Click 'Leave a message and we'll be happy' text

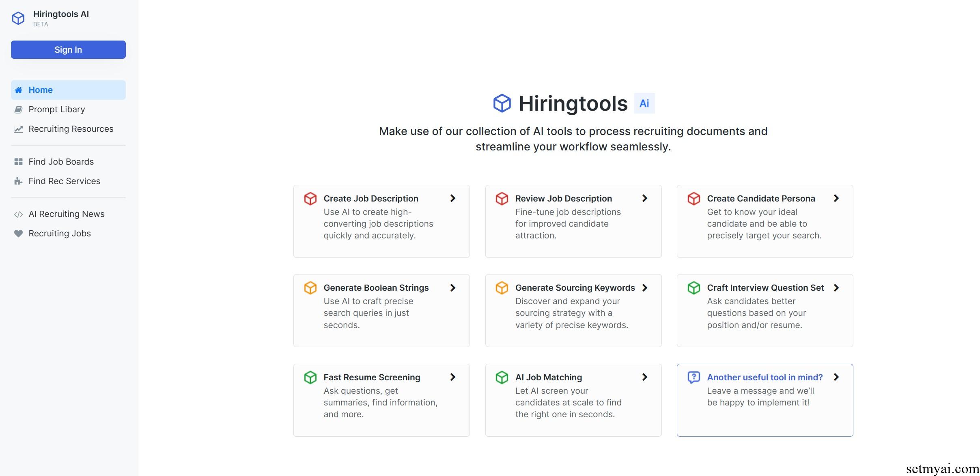[760, 397]
